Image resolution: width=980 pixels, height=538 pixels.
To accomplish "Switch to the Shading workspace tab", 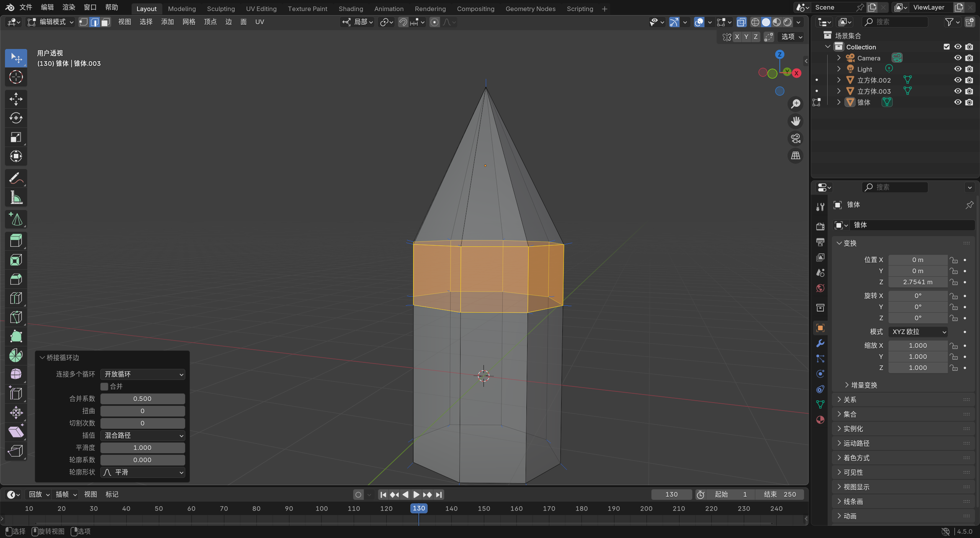I will [351, 8].
